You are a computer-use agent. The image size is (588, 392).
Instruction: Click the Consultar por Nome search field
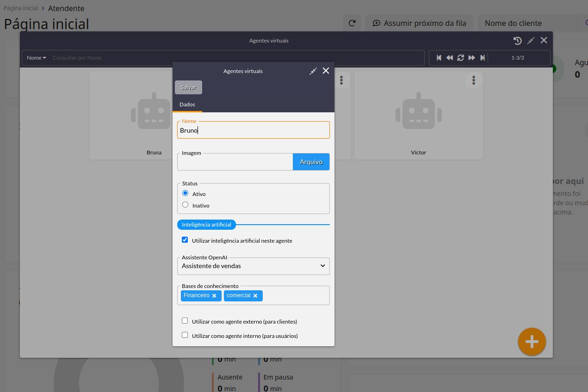(x=237, y=58)
